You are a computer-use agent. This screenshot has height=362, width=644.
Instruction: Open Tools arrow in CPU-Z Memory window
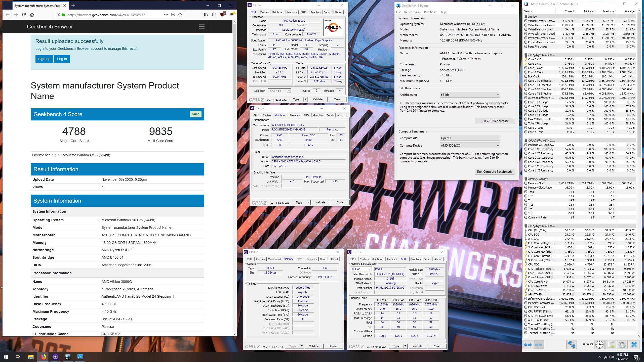coord(302,346)
